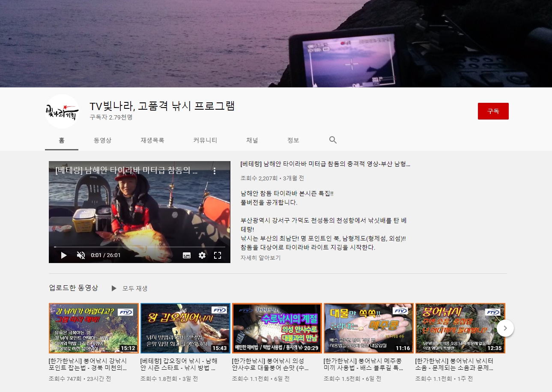The height and width of the screenshot is (392, 552).
Task: Open featured video three-dot menu
Action: point(215,171)
